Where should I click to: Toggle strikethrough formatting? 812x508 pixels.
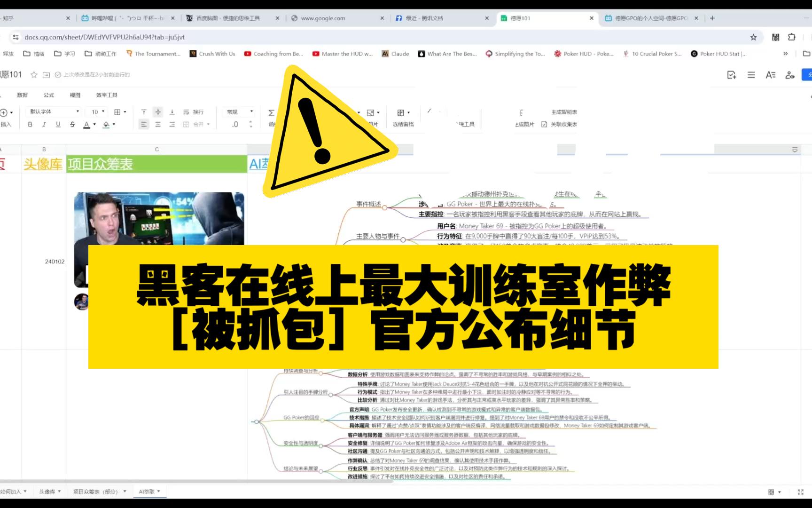click(72, 124)
